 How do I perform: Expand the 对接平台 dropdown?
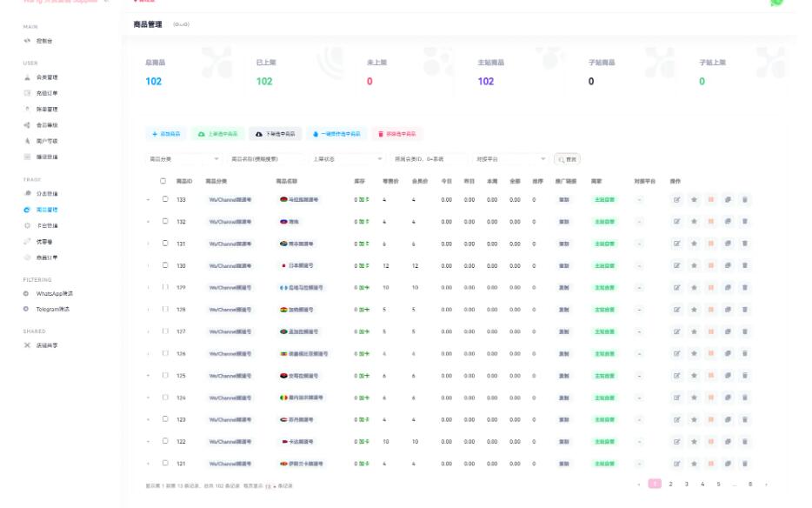509,159
